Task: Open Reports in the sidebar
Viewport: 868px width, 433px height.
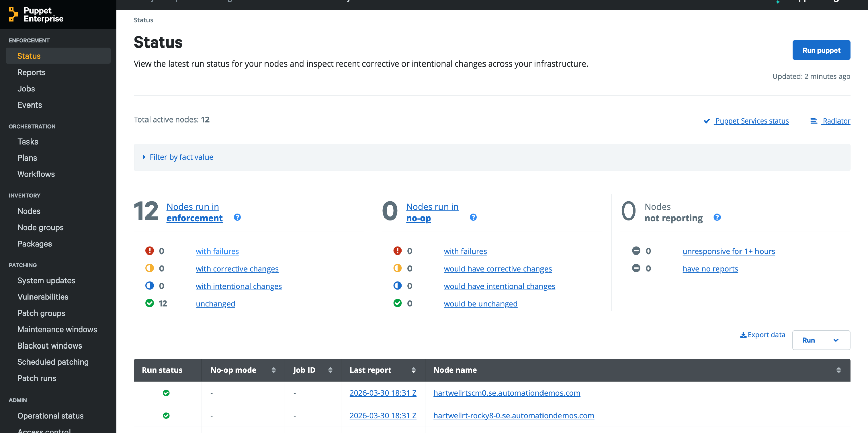Action: 32,72
